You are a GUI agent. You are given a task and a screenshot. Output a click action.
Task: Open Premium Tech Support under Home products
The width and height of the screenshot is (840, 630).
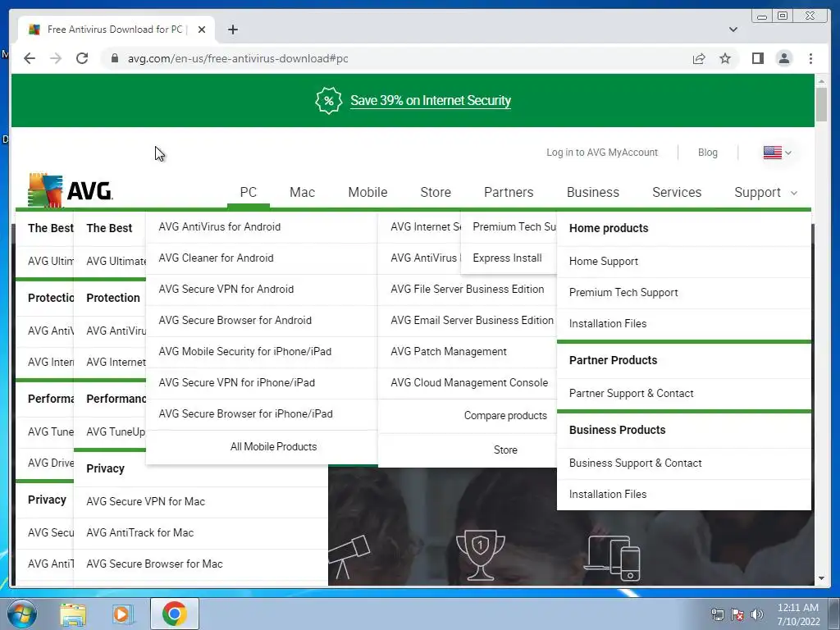(623, 293)
